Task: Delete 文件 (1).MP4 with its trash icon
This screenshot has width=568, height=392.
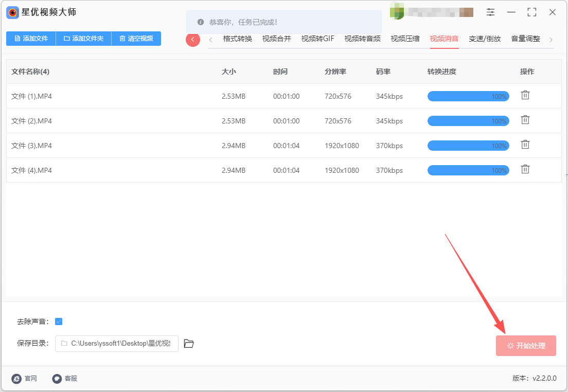Action: 525,95
